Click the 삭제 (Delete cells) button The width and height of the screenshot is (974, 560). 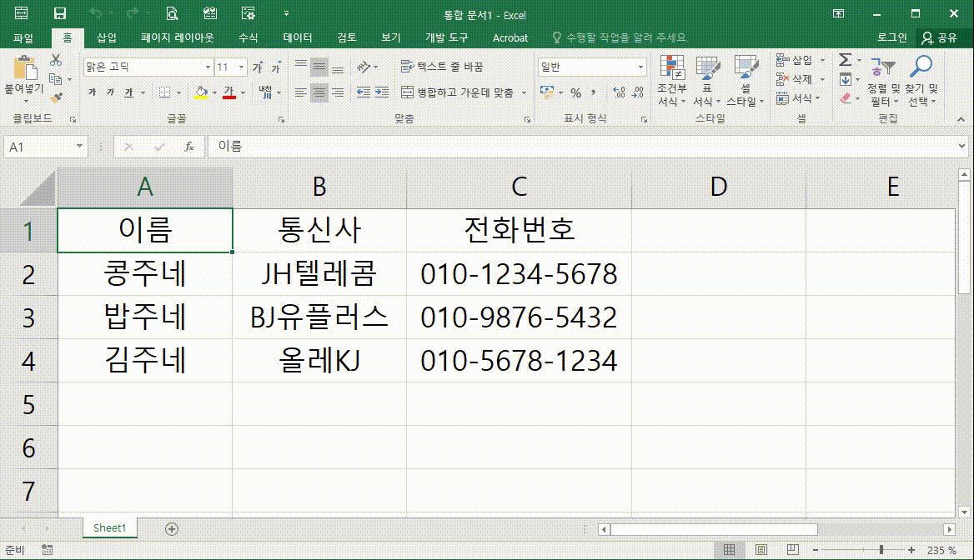(795, 79)
